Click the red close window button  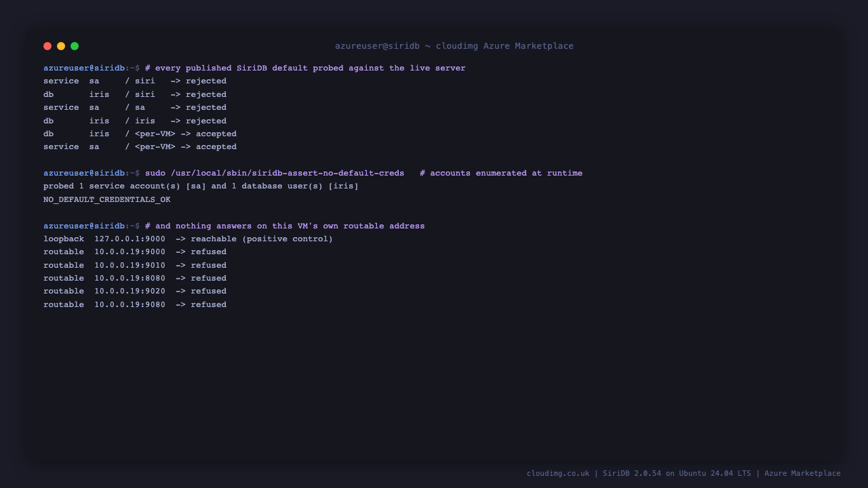47,46
